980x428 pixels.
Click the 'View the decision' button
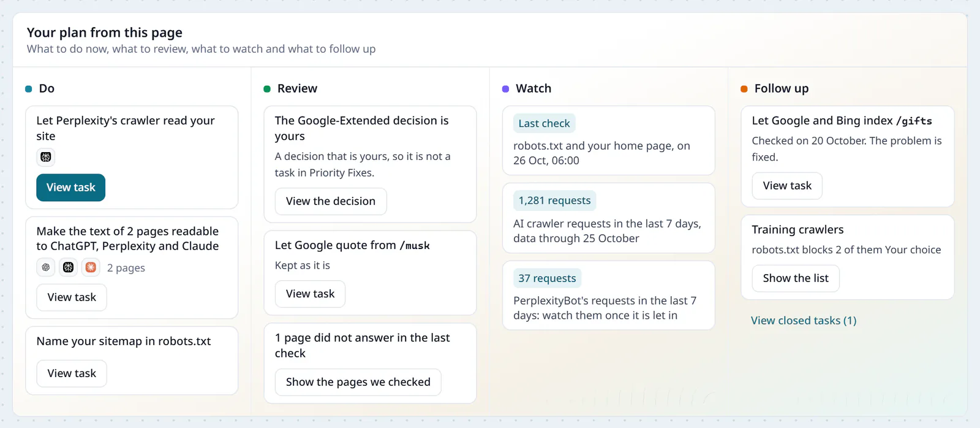pos(331,201)
